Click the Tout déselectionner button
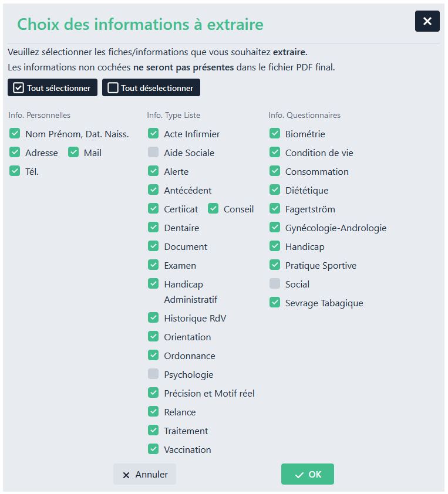448x494 pixels. pos(151,88)
